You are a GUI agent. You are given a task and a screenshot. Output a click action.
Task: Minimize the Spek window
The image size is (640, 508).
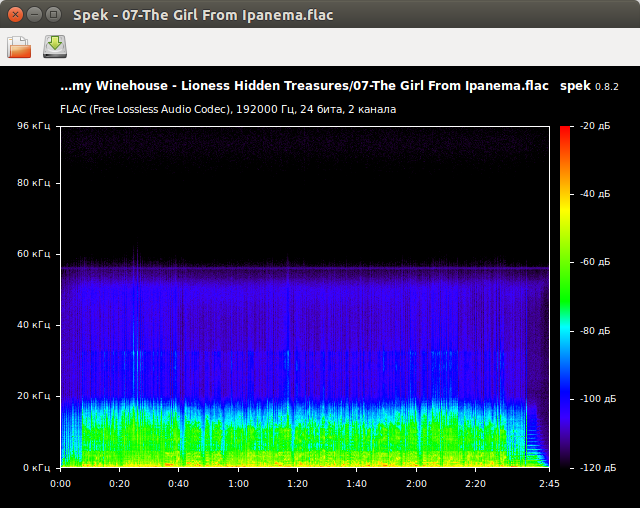34,15
